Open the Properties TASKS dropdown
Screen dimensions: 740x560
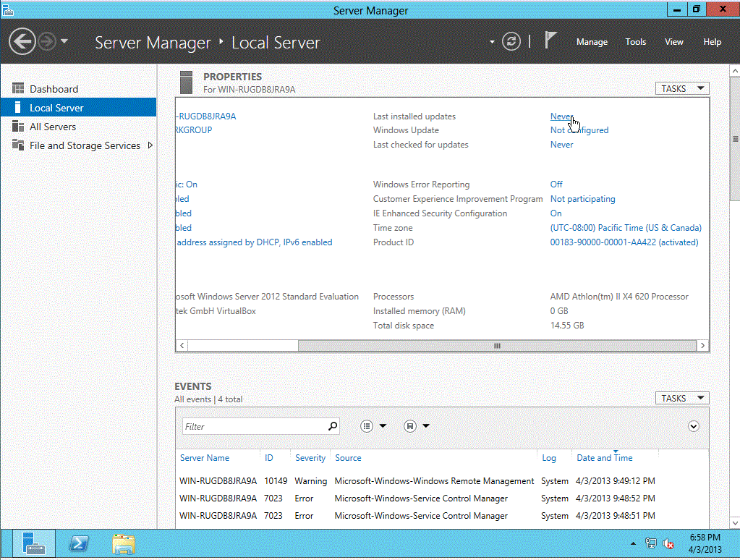(681, 88)
